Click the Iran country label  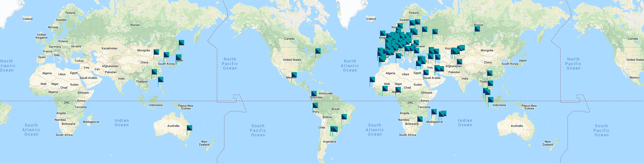pyautogui.click(x=97, y=69)
